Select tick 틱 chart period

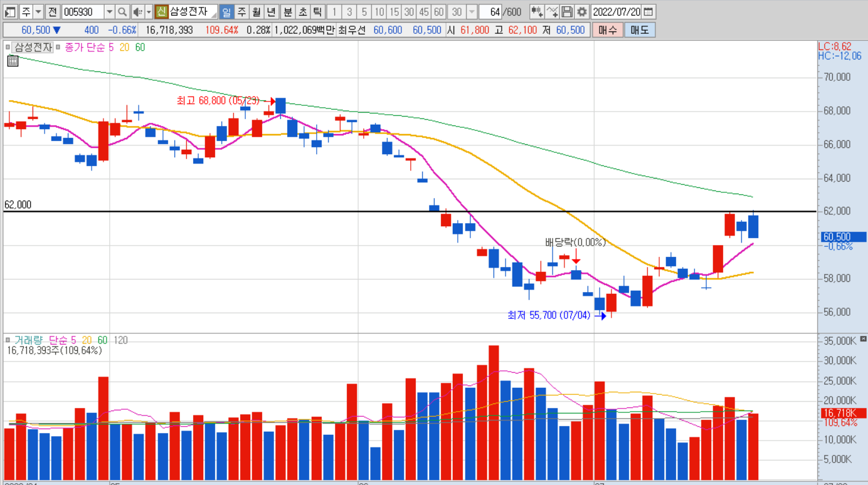(318, 12)
